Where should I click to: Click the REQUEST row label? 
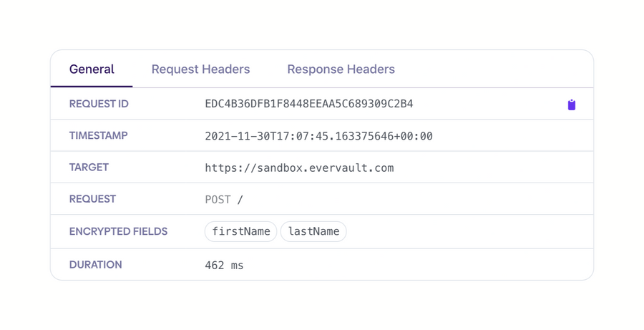click(x=92, y=199)
